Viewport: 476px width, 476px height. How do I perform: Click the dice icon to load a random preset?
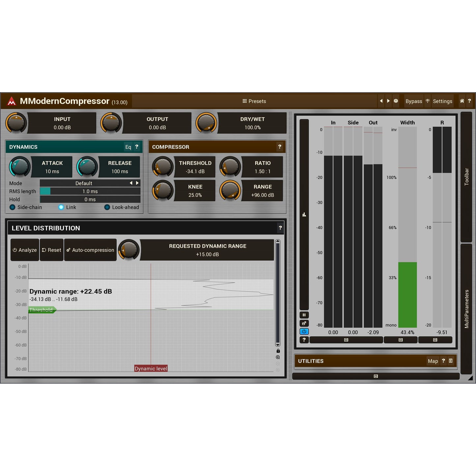(x=396, y=101)
